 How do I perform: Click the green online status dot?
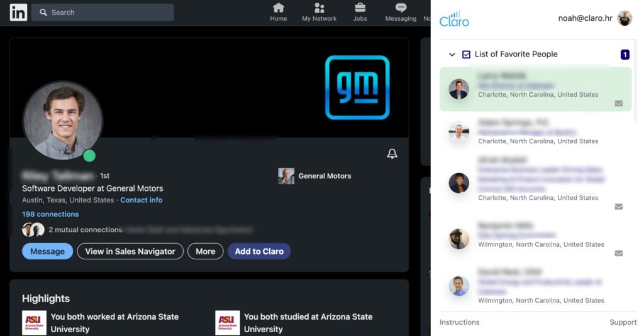pos(89,156)
